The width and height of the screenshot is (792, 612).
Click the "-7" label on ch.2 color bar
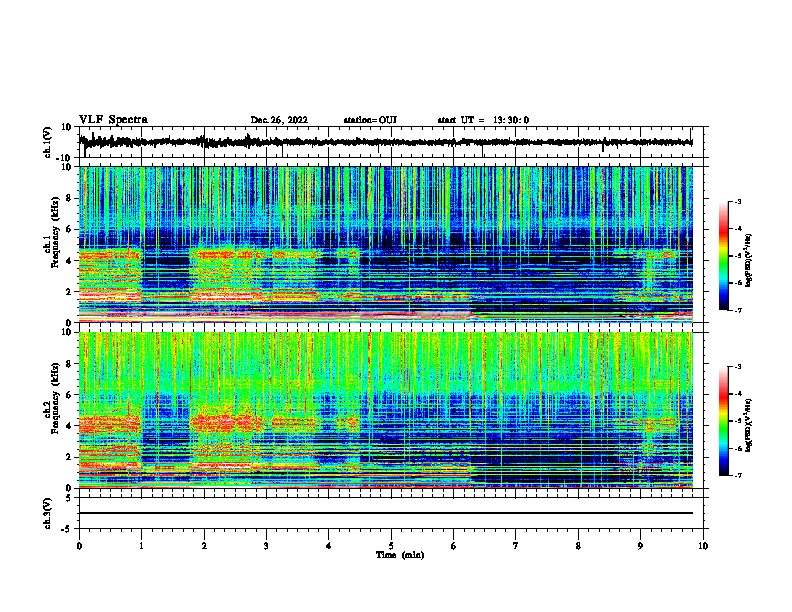[x=737, y=476]
